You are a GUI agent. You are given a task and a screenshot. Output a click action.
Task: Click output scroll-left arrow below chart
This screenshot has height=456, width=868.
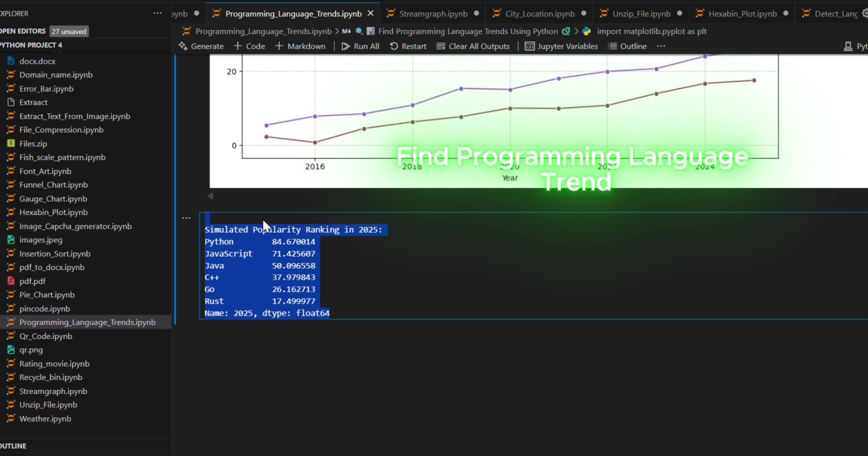pyautogui.click(x=210, y=196)
